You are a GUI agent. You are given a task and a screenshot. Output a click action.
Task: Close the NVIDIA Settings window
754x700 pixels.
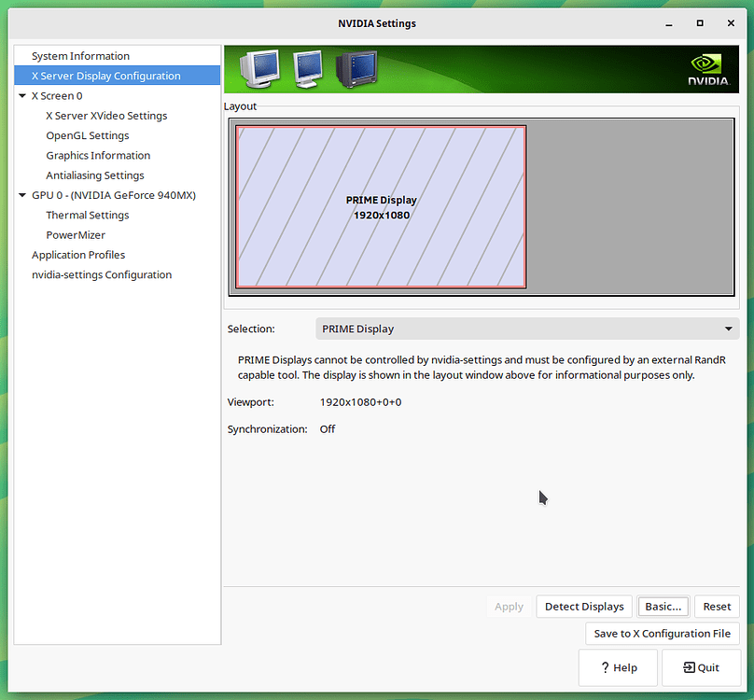click(731, 23)
